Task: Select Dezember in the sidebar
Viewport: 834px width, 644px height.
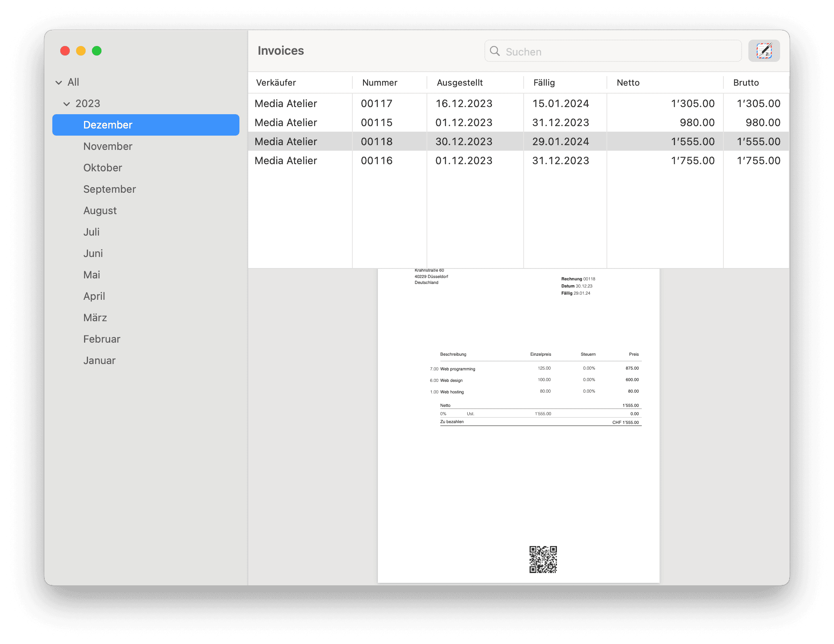Action: pos(108,125)
